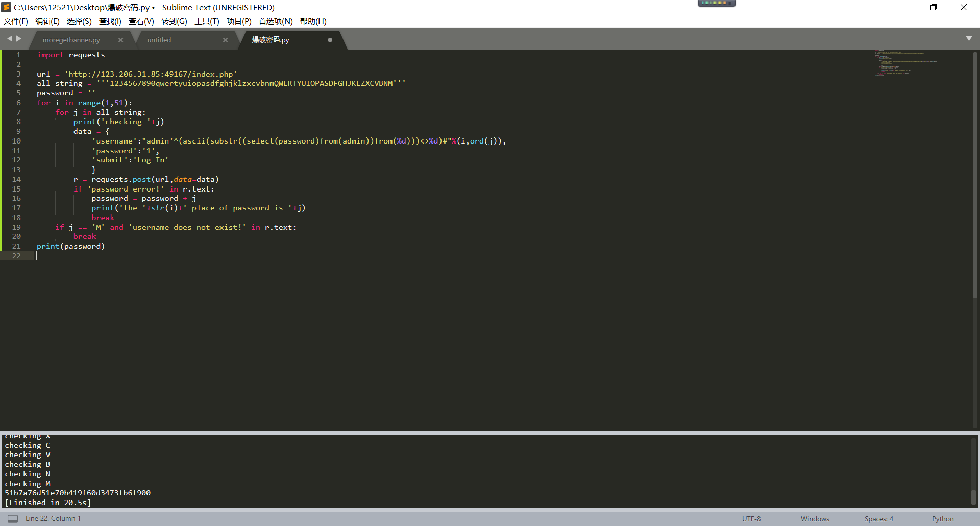Click the back navigation arrow above tabs
This screenshot has height=526, width=980.
[x=10, y=38]
